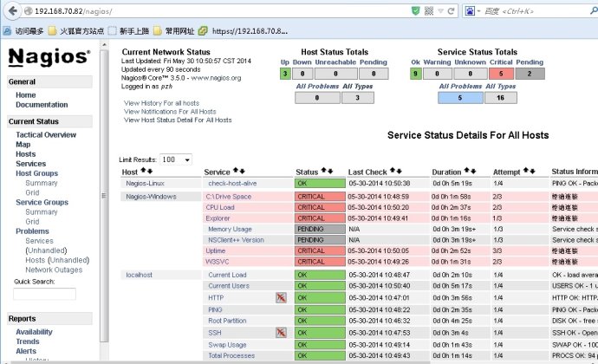Sort the Status column ascending with its up arrow

[324, 171]
